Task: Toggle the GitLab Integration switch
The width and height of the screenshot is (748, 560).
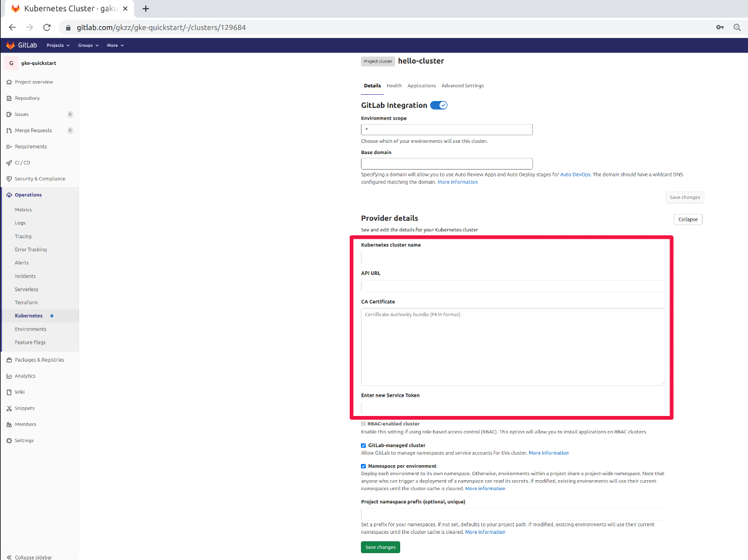Action: [x=439, y=105]
